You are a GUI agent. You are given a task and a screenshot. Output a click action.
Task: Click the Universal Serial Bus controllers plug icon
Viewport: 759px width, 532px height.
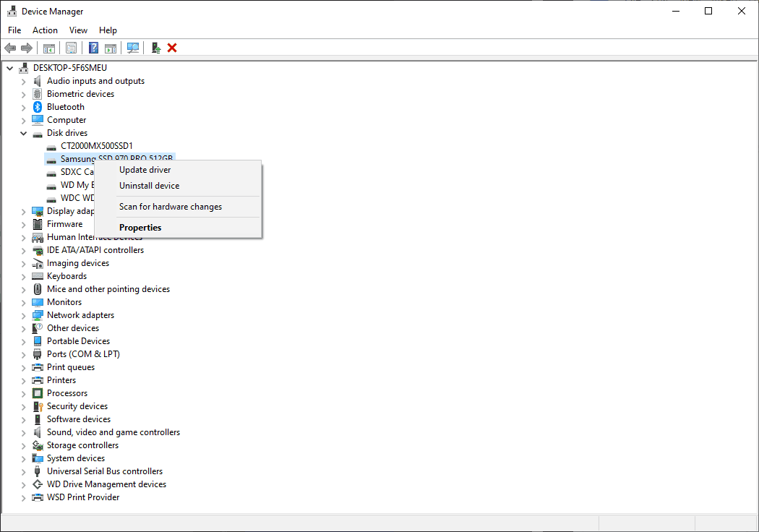[x=38, y=471]
